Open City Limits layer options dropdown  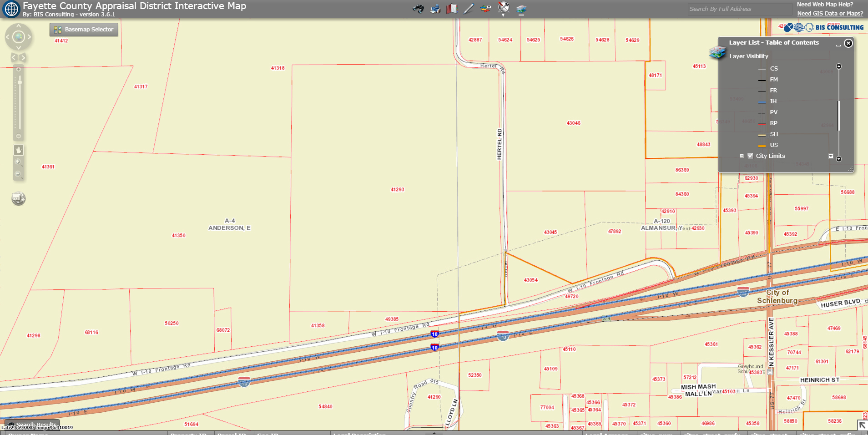831,156
